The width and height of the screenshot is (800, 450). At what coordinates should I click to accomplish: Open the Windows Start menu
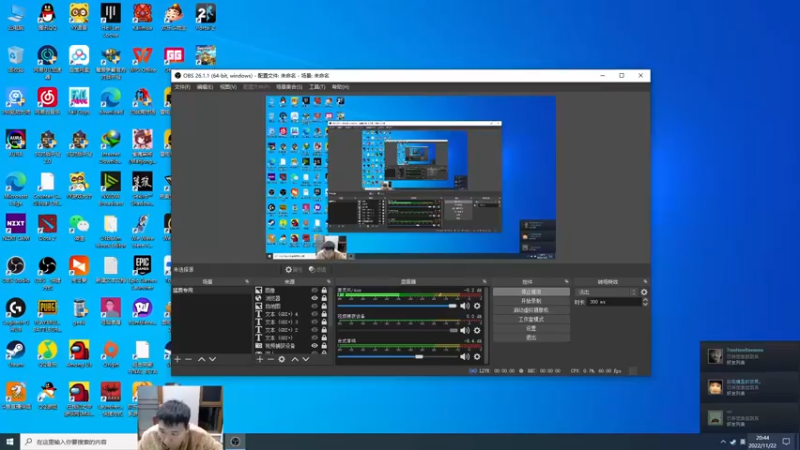point(10,441)
